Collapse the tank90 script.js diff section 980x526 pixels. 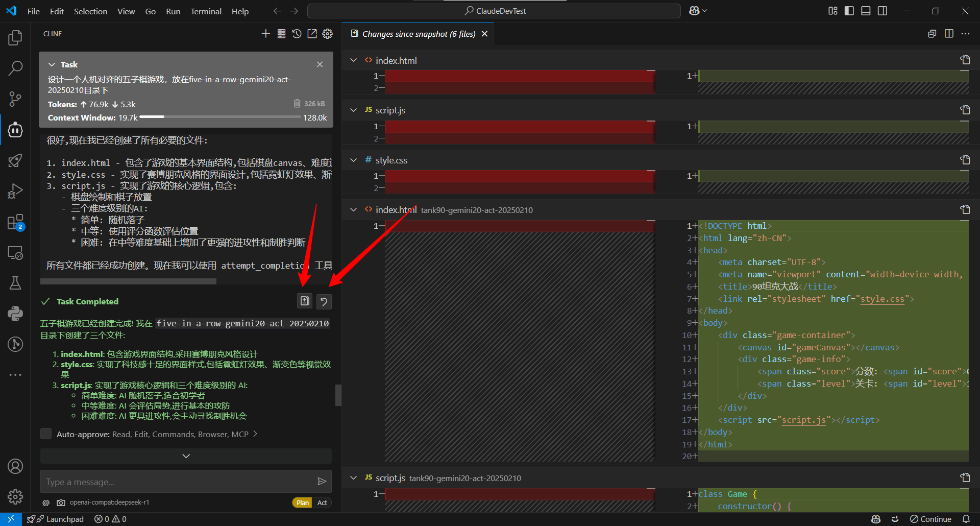(353, 477)
